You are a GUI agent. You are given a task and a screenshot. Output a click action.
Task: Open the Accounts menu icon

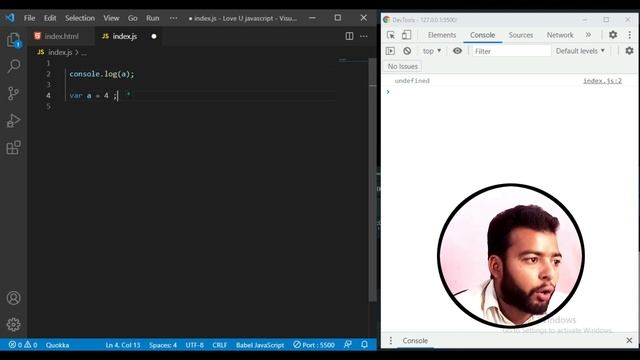(x=13, y=298)
